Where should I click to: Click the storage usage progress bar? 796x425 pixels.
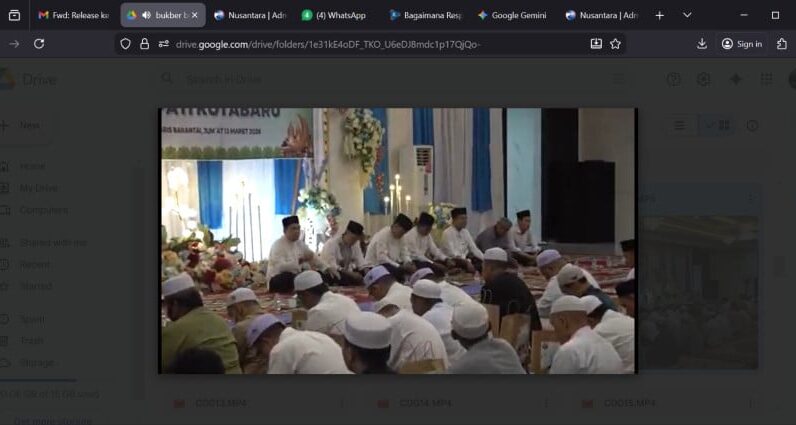38,380
